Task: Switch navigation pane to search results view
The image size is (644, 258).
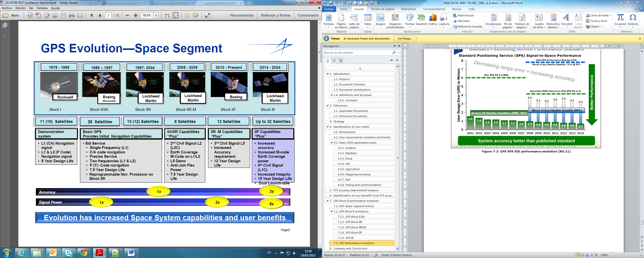Action: coord(340,60)
